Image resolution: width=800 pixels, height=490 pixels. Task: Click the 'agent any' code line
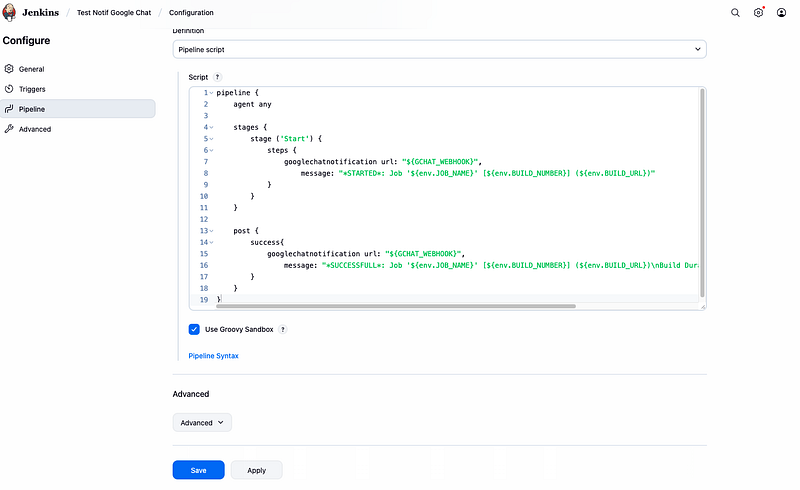253,104
